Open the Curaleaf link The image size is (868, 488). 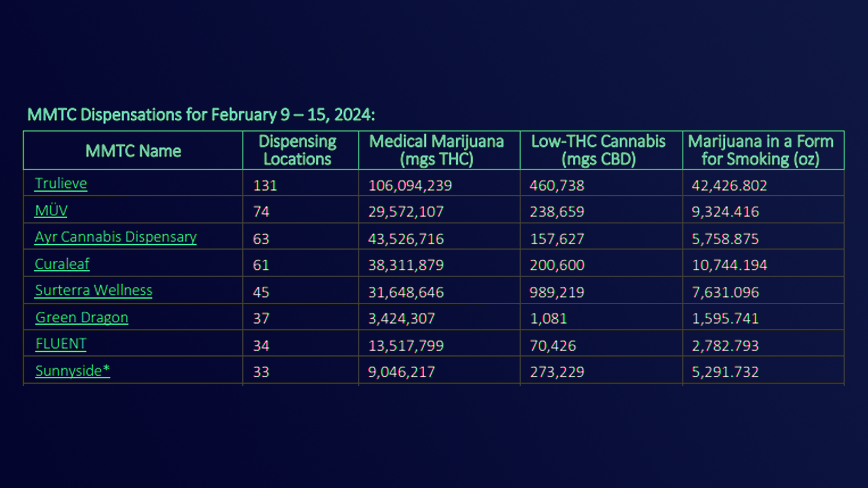(x=62, y=264)
